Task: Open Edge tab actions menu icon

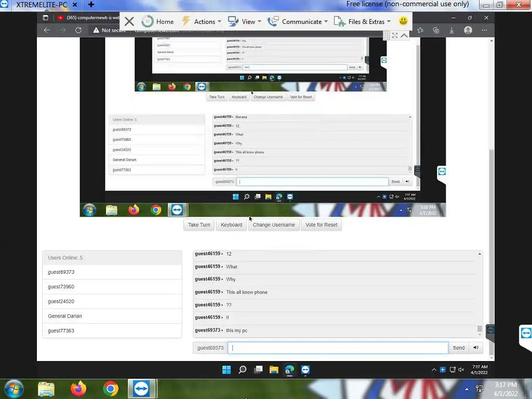Action: click(x=46, y=18)
